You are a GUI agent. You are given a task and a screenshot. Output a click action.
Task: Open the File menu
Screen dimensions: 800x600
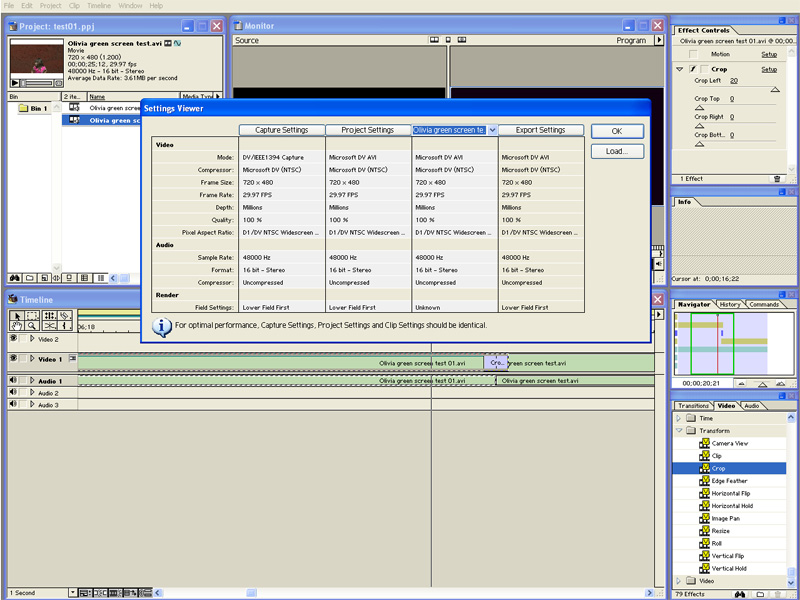coord(9,6)
